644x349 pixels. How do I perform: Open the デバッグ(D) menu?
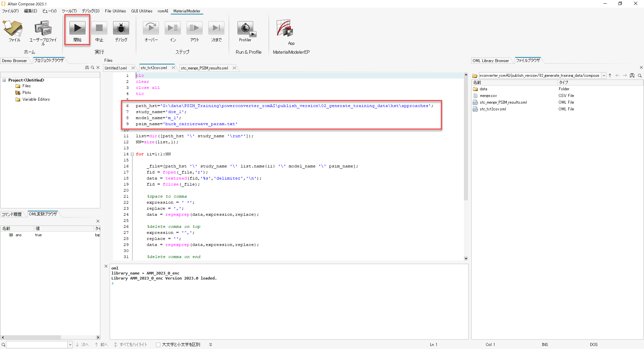tap(91, 11)
